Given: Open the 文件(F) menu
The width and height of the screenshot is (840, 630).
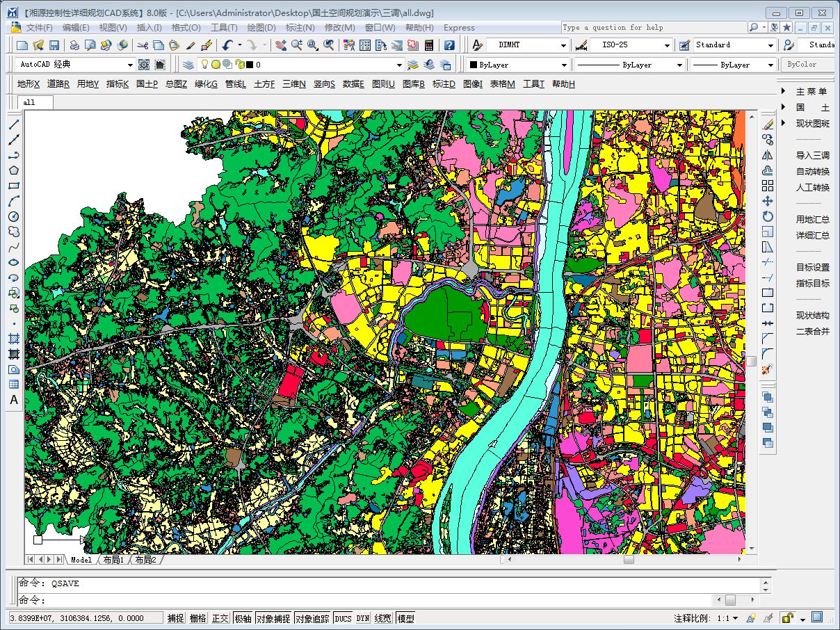Looking at the screenshot, I should point(39,28).
